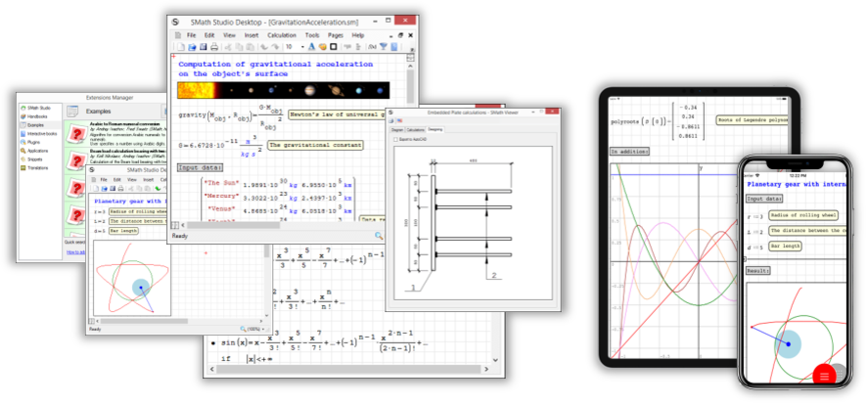
Task: Click black square border icon in toolbar
Action: point(334,47)
